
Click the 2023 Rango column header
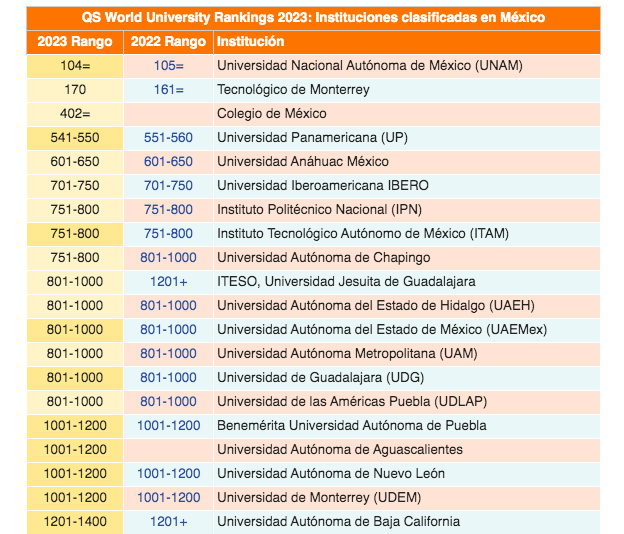point(75,42)
